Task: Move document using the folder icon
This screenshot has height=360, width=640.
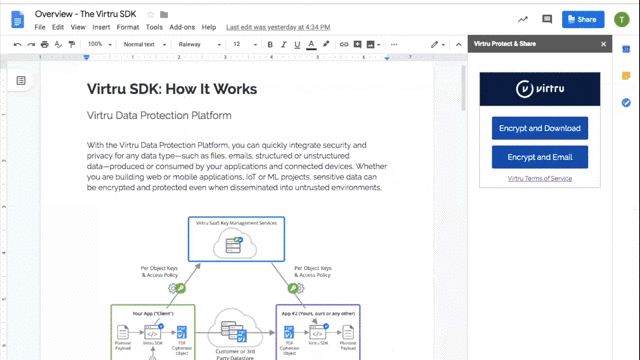Action: [x=164, y=15]
